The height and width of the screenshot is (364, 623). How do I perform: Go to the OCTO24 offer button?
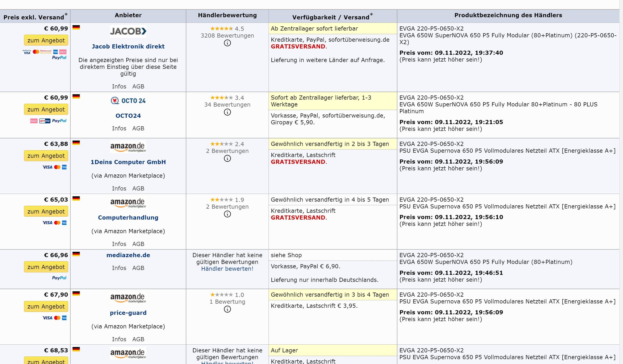coord(46,109)
